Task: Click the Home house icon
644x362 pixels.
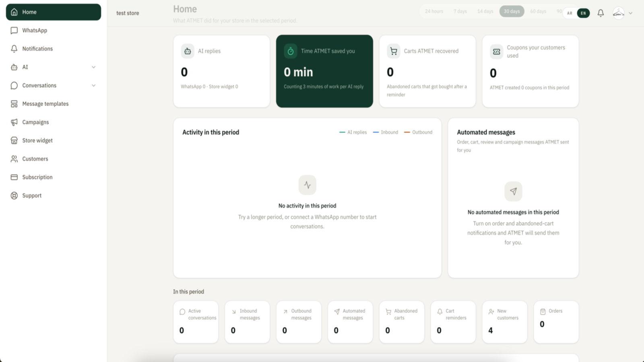Action: [x=14, y=12]
